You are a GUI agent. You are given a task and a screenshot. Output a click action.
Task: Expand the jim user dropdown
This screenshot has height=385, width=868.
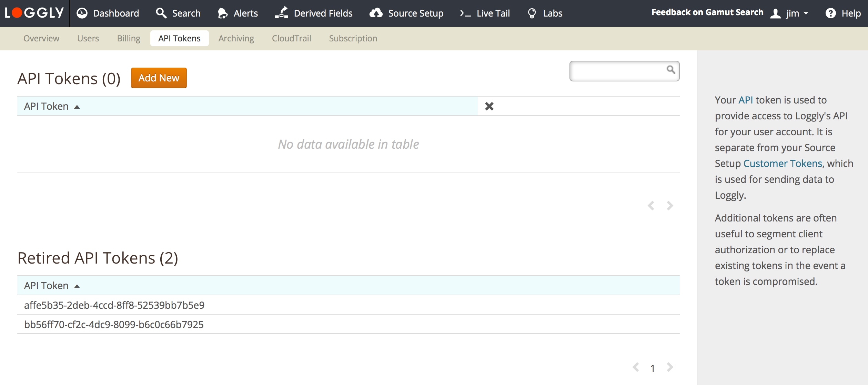[x=792, y=13]
